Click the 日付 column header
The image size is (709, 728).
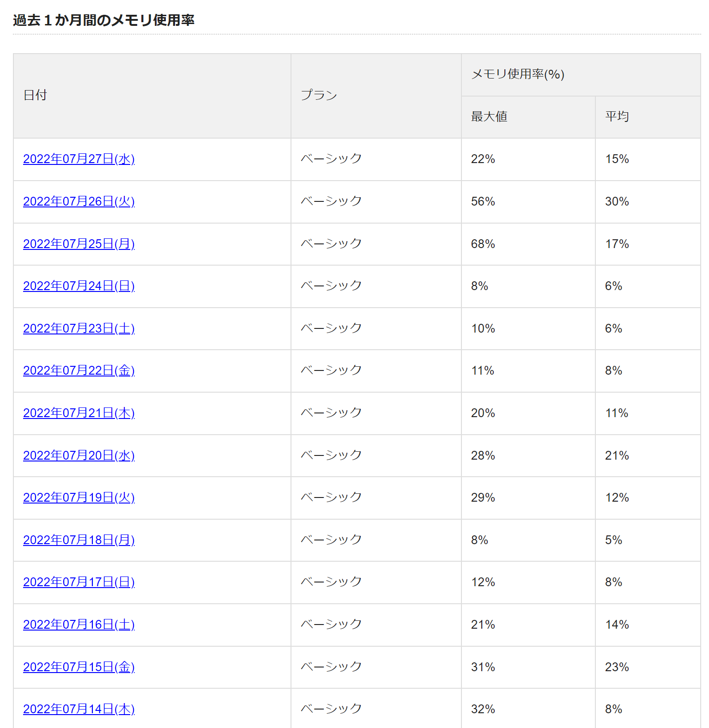152,96
